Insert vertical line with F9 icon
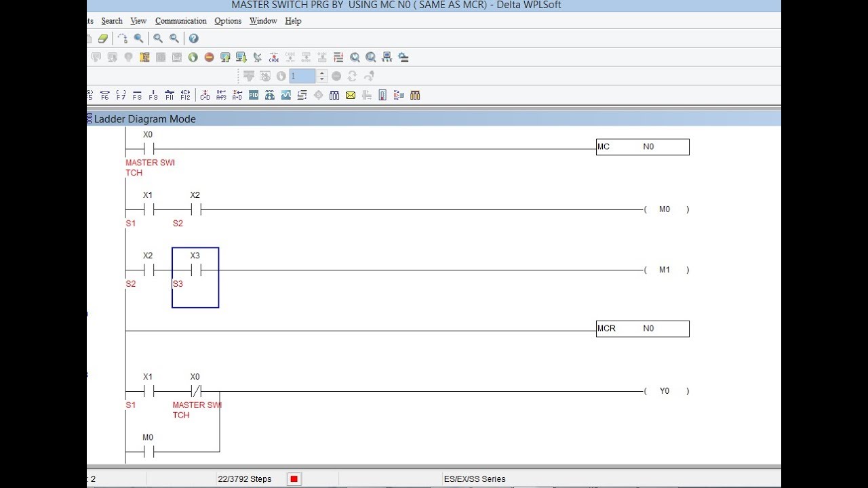This screenshot has width=868, height=488. [x=153, y=96]
